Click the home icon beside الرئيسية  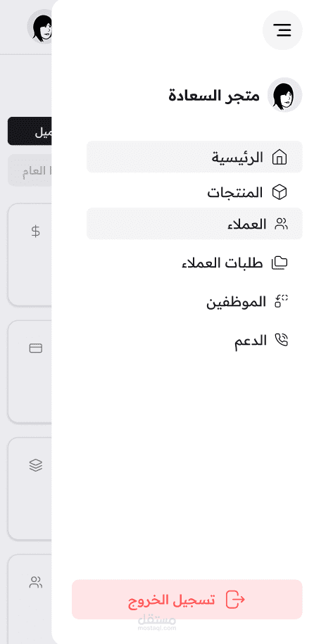[280, 157]
